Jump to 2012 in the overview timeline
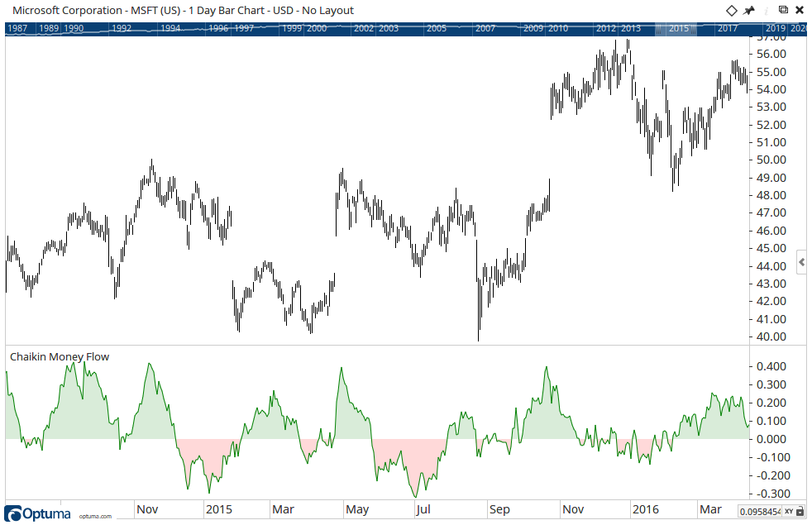Screen dimensions: 812x525 (606, 28)
